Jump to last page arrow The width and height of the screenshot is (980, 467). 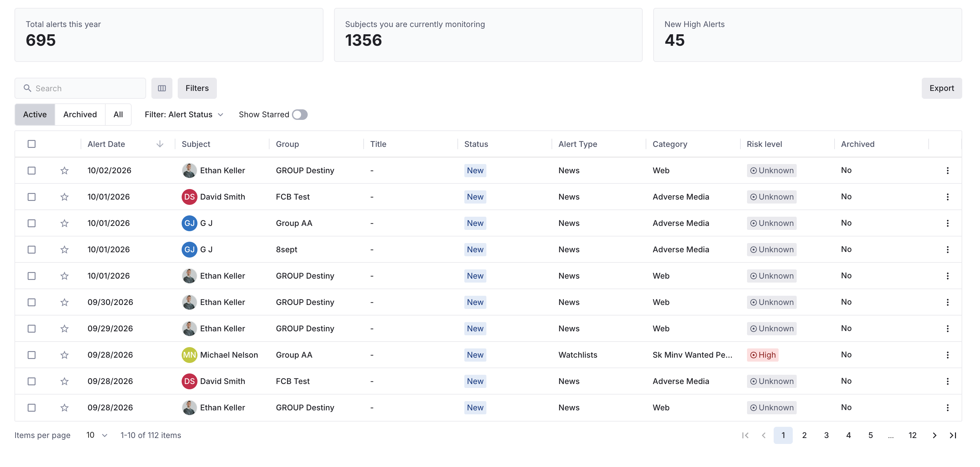[x=953, y=435]
